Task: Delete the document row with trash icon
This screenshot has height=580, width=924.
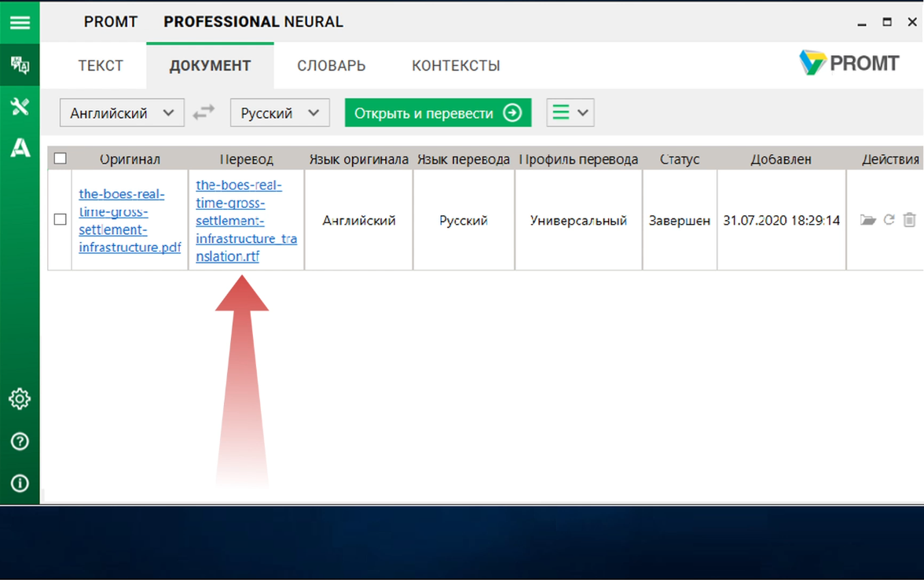Action: [x=909, y=220]
